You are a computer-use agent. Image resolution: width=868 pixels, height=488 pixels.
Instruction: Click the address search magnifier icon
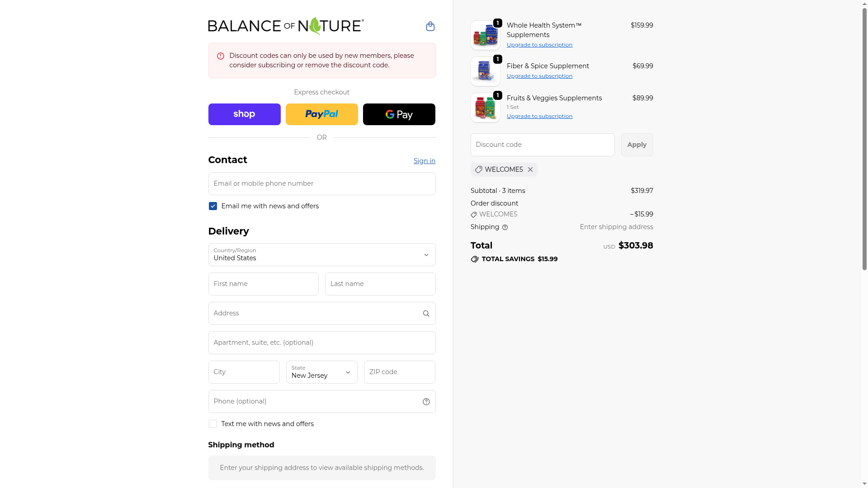[x=426, y=314]
